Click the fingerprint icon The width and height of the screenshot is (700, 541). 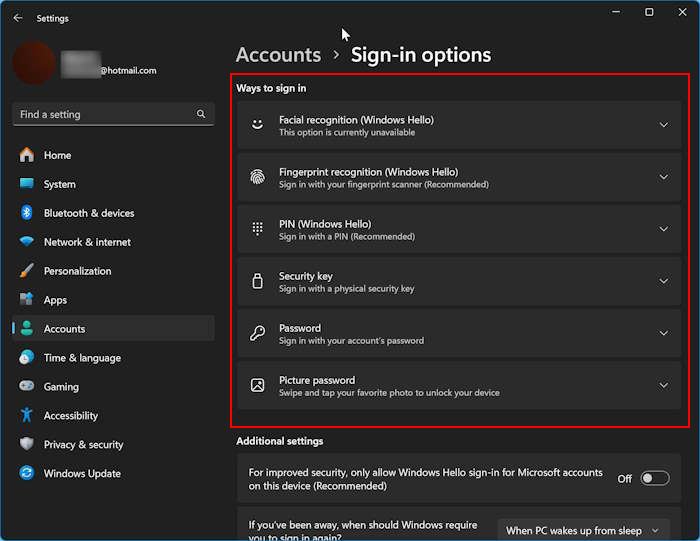(x=258, y=177)
